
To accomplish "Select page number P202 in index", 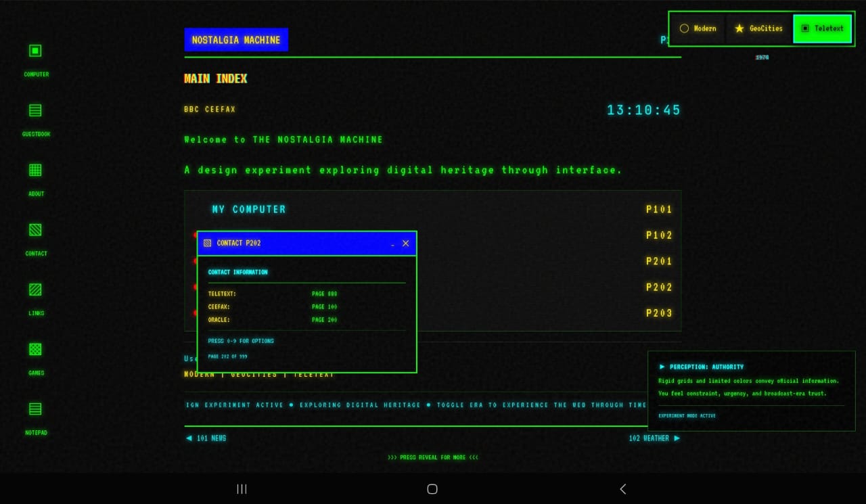I will pos(659,288).
